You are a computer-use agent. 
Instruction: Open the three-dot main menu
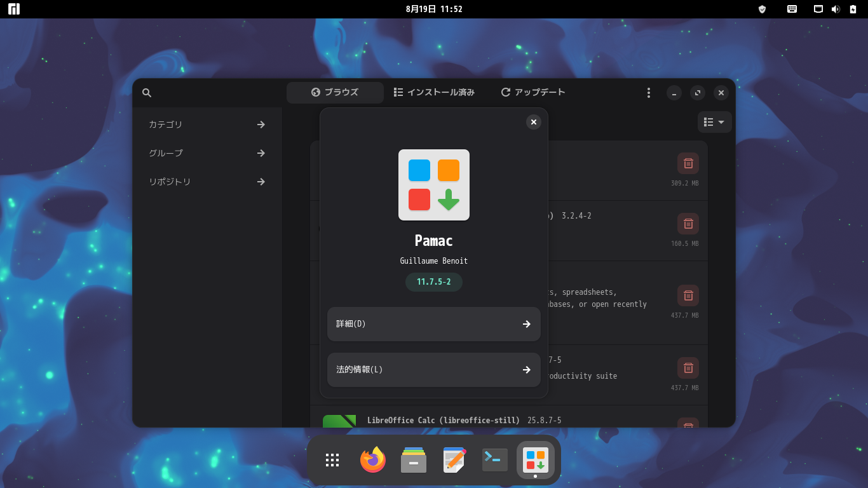(x=648, y=93)
